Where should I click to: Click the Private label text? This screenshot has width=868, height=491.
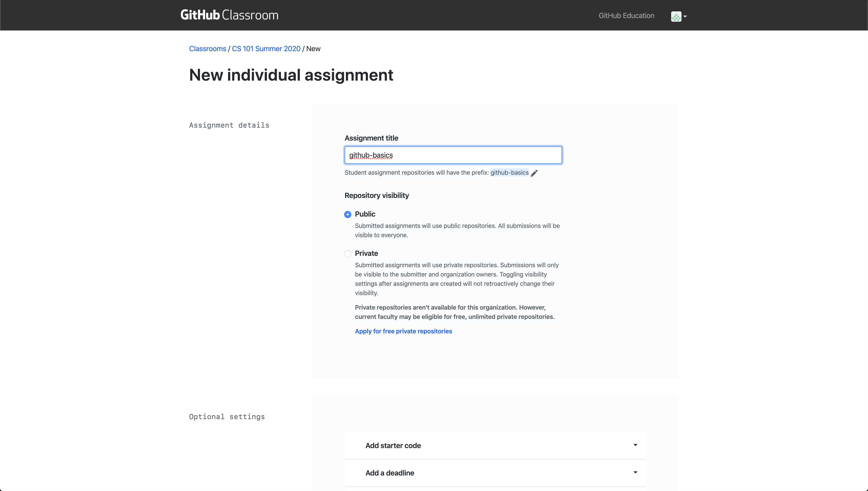pos(366,253)
